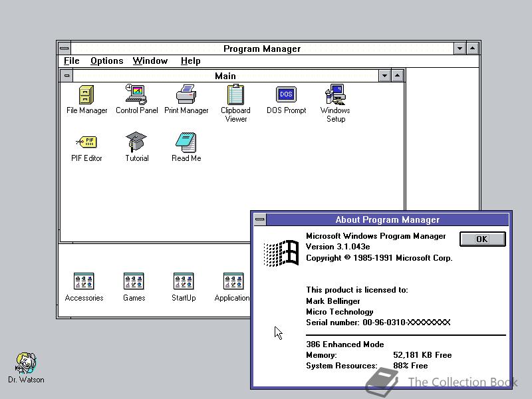Click 'Copyright © 1985-1991 Microsoft Corp.' text

[379, 258]
